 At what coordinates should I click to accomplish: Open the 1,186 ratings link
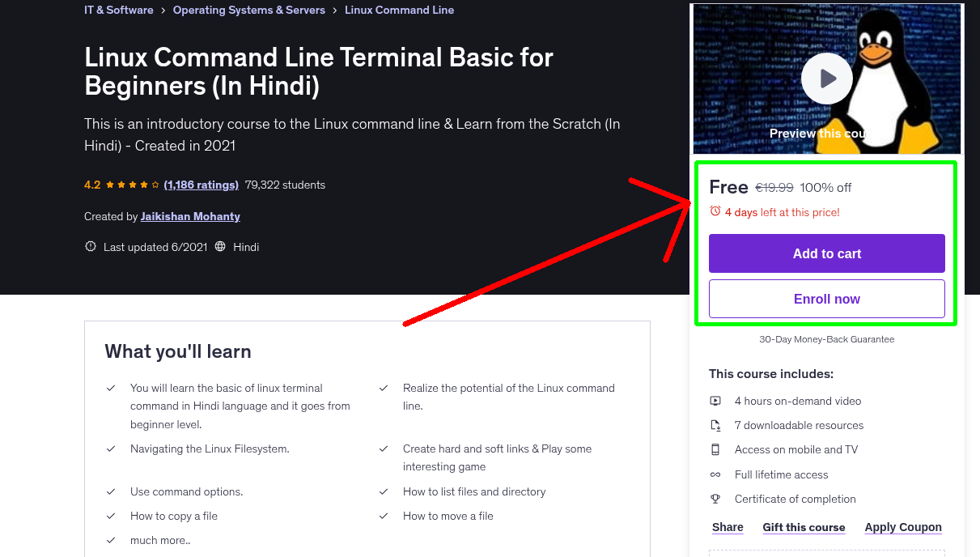coord(201,185)
